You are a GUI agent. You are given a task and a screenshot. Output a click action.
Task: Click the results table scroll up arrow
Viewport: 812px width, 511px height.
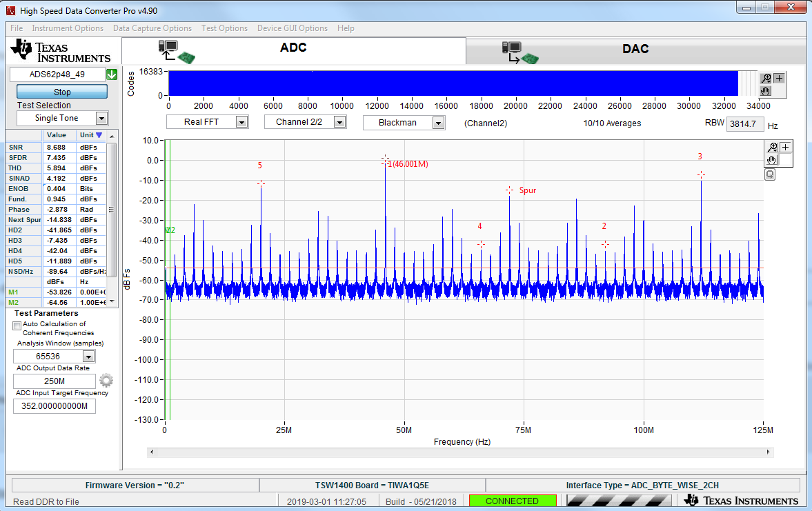112,136
